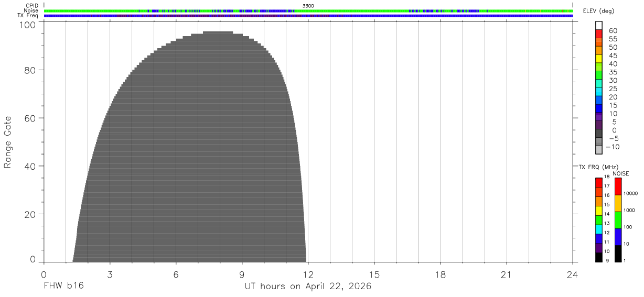Viewport: 644px width, 297px height.
Task: Click the red swatch in the NOISE bar
Action: [618, 186]
